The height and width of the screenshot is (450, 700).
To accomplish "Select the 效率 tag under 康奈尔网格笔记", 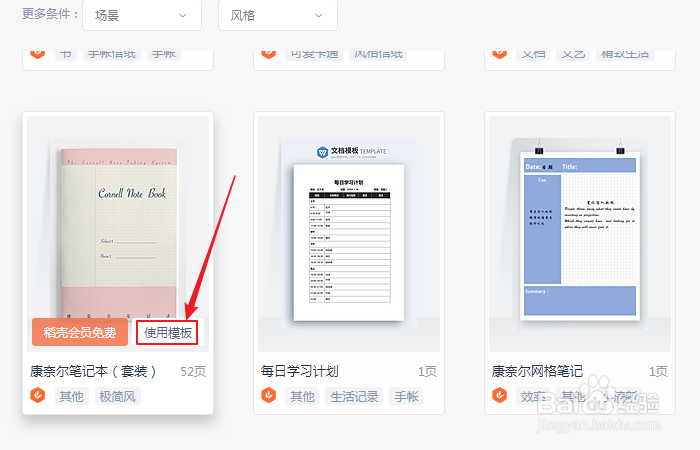I will point(533,396).
